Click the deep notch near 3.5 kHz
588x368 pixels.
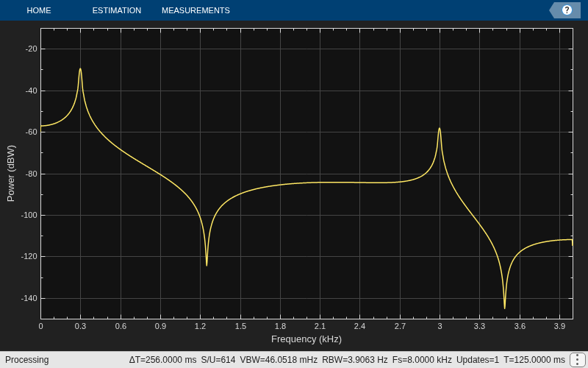[x=505, y=308]
